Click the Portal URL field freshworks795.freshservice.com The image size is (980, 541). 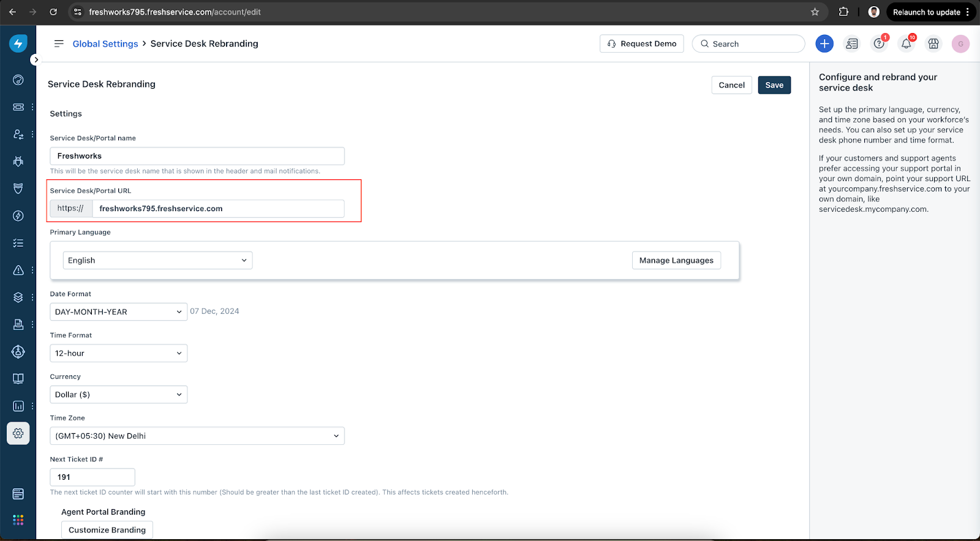point(218,209)
